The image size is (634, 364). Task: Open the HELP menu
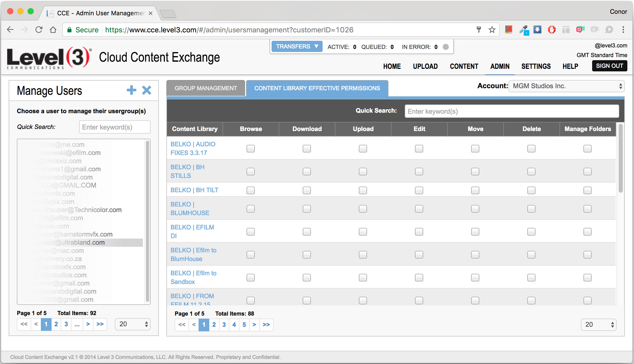tap(570, 66)
